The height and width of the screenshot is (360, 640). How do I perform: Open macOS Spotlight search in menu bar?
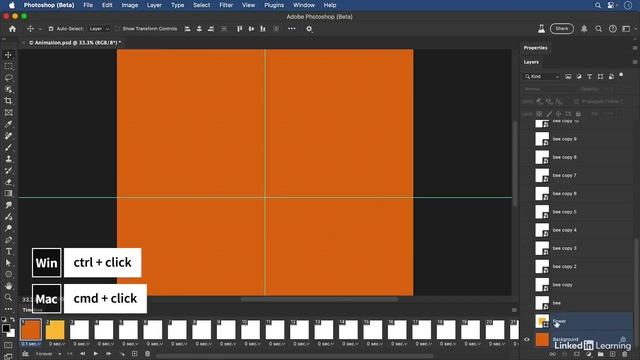(598, 5)
